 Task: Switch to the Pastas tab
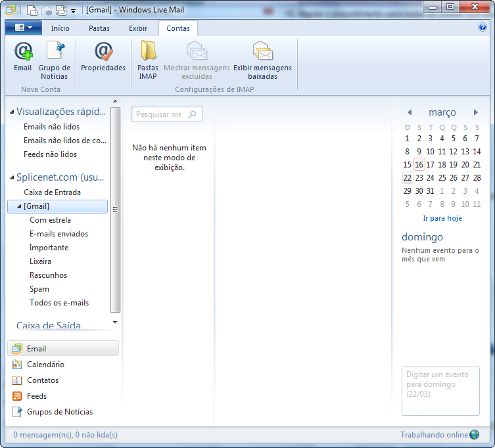click(99, 28)
